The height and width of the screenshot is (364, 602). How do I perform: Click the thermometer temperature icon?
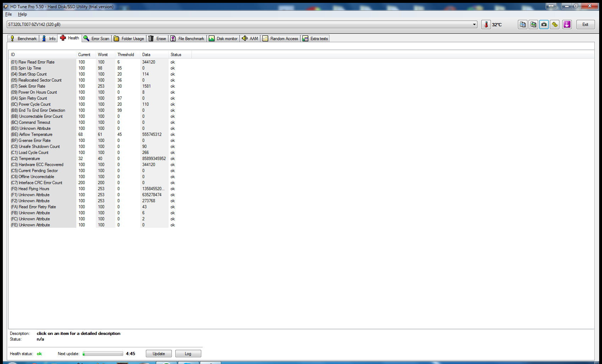point(486,24)
